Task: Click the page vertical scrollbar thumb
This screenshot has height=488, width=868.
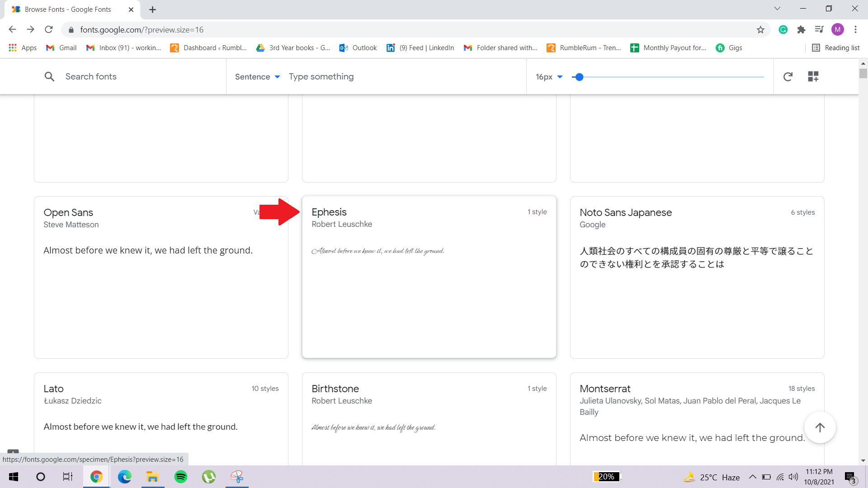Action: coord(863,73)
